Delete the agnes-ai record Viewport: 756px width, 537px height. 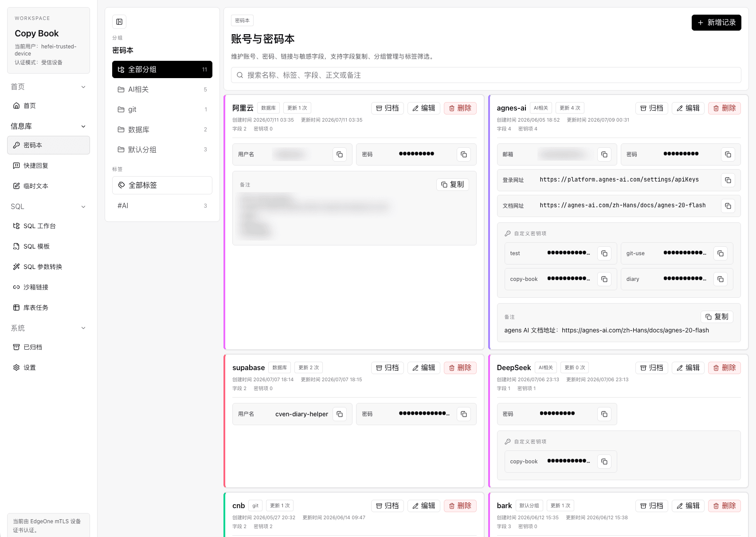coord(725,108)
